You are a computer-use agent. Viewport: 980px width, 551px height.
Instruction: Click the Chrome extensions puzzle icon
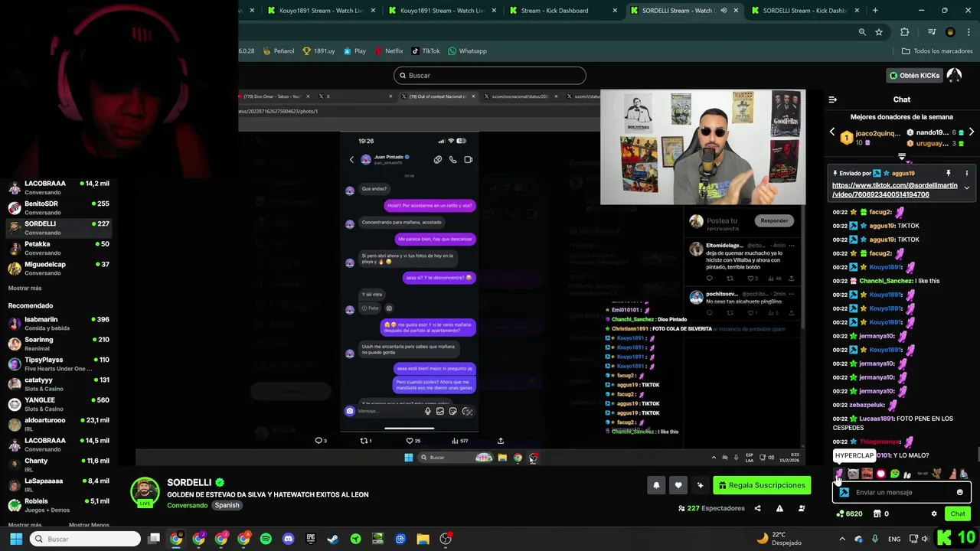tap(904, 32)
